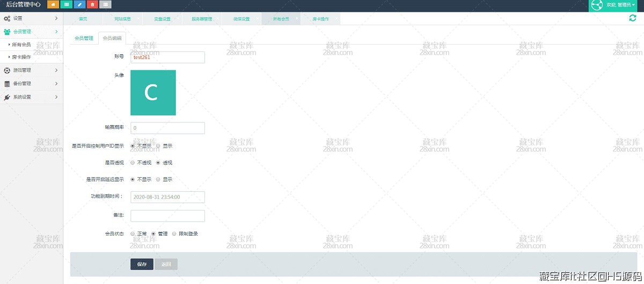Expand the 游戏管理 menu chevron
644x284 pixels.
pos(56,70)
